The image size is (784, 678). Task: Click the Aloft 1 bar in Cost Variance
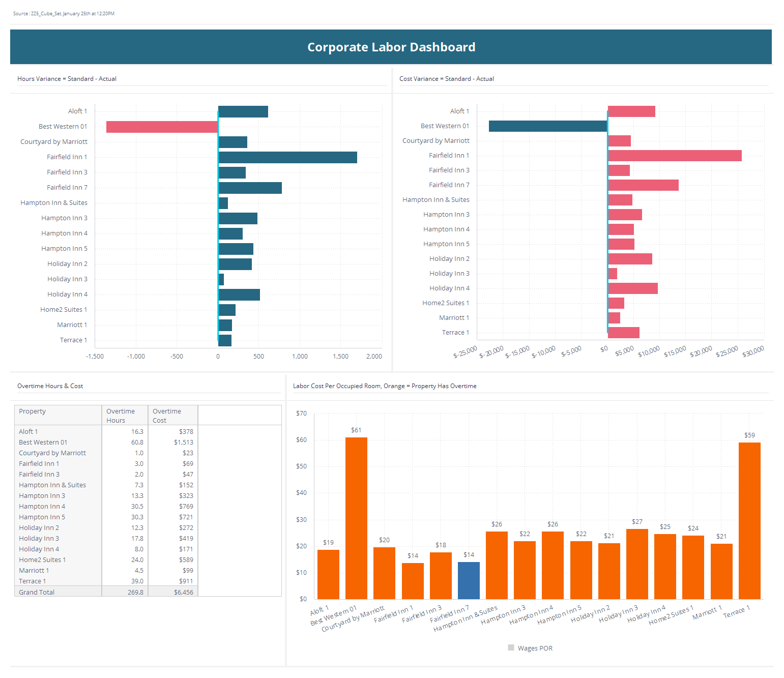[631, 111]
